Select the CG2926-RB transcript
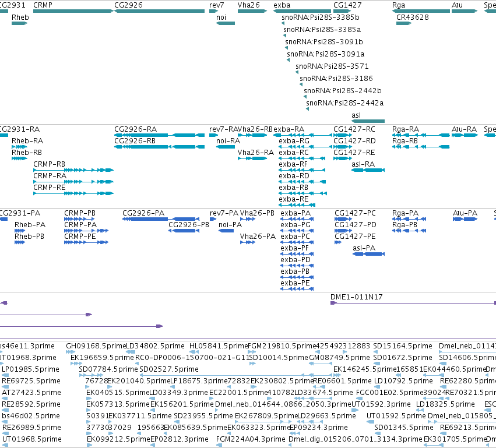Screen dimensions: 496x448 tap(160, 147)
